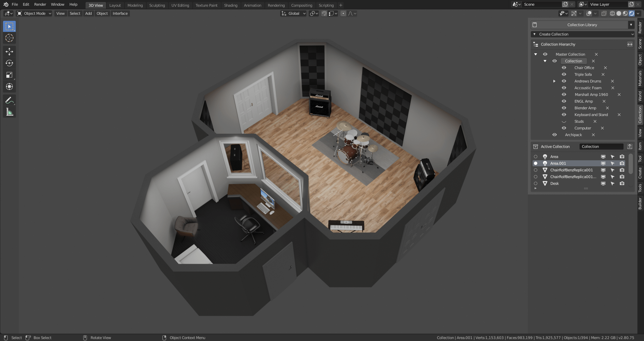Hide Andrews Drums with its eye toggle

[564, 81]
